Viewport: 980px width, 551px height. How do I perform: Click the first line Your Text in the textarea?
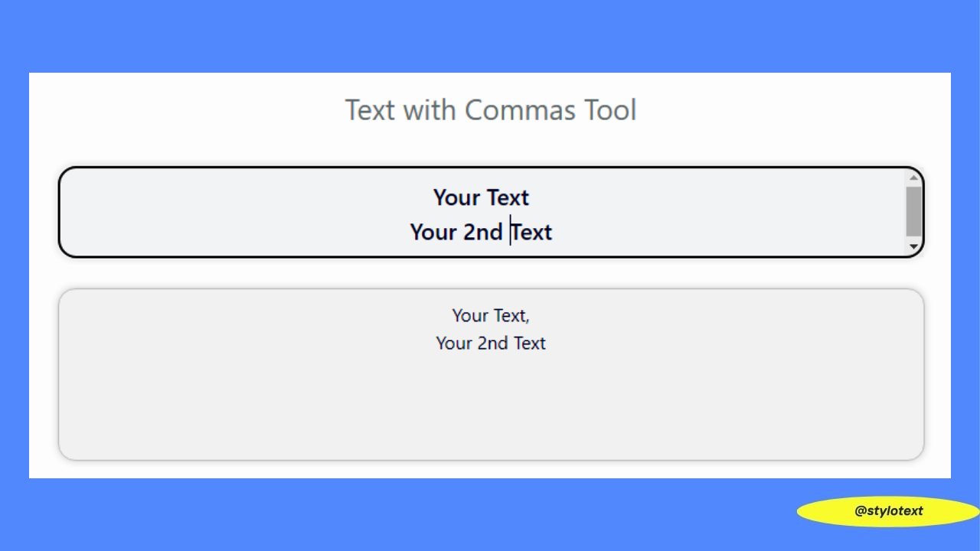(x=481, y=197)
